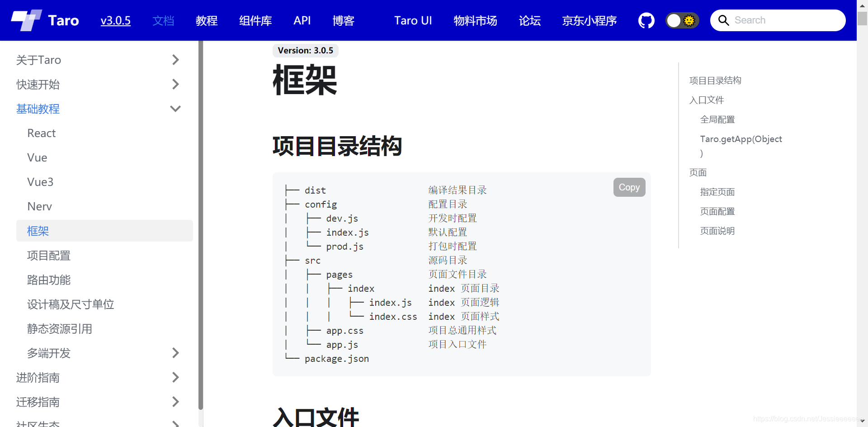Open the React sidebar page
868x427 pixels.
click(42, 133)
